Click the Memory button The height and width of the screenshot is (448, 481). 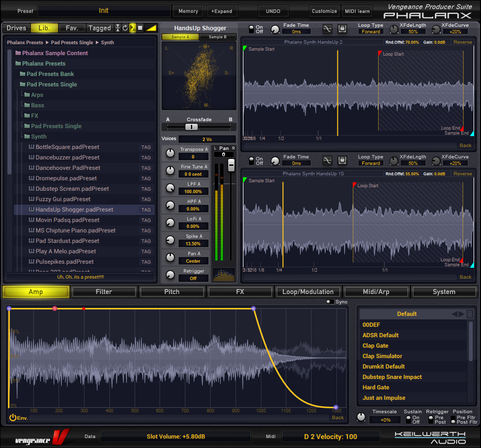tap(188, 11)
